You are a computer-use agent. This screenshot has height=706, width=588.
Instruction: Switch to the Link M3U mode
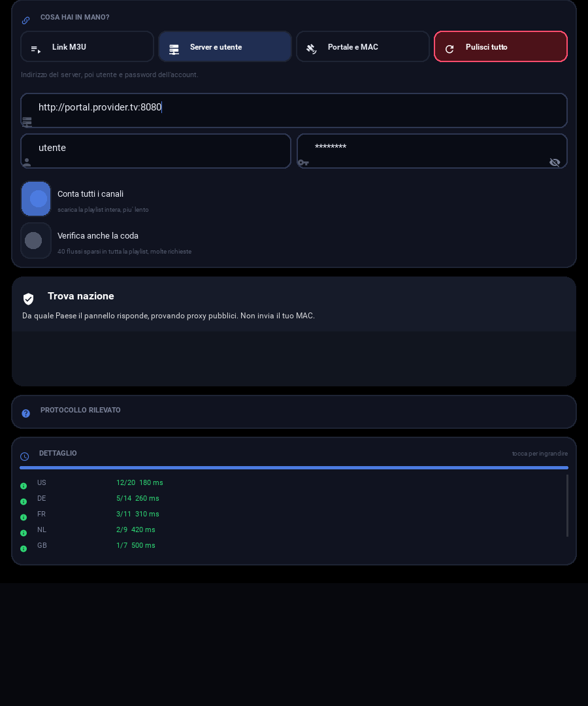pyautogui.click(x=88, y=46)
